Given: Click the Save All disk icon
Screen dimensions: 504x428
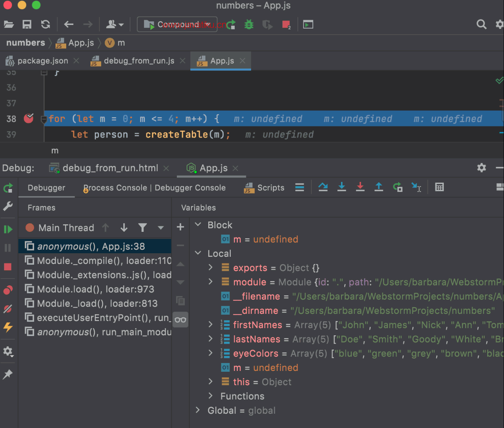Looking at the screenshot, I should click(x=27, y=25).
